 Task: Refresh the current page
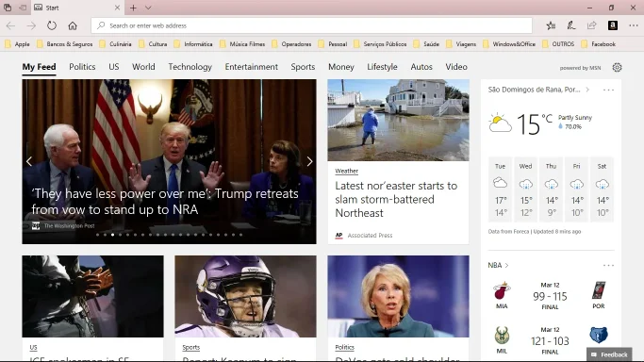51,25
